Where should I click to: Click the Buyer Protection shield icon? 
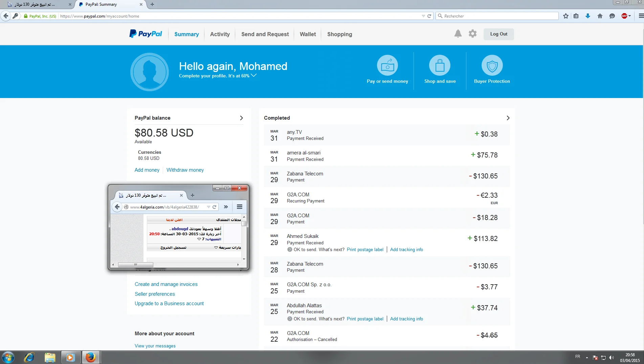[x=492, y=65]
